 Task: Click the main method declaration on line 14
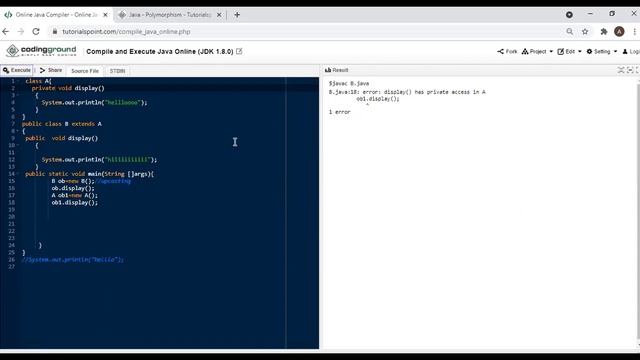pyautogui.click(x=89, y=174)
